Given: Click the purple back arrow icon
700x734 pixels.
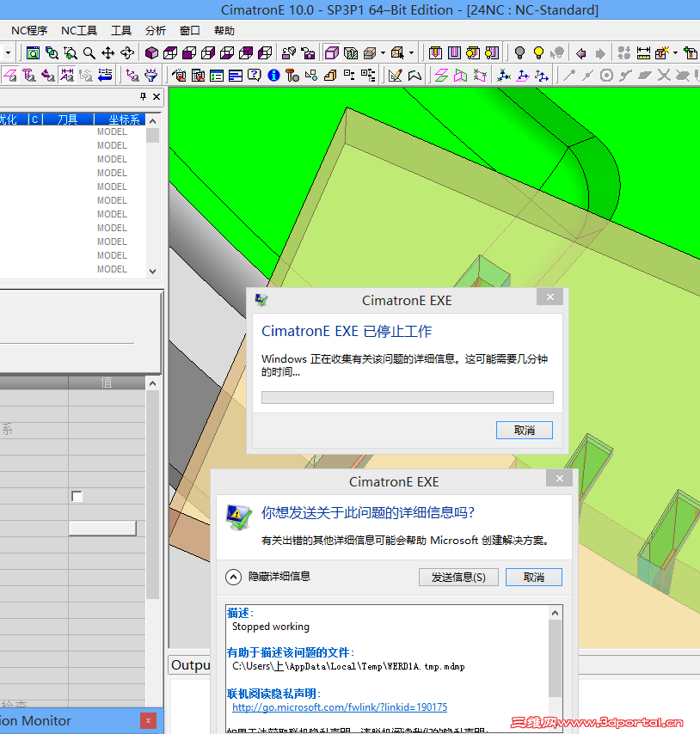Looking at the screenshot, I should (581, 53).
